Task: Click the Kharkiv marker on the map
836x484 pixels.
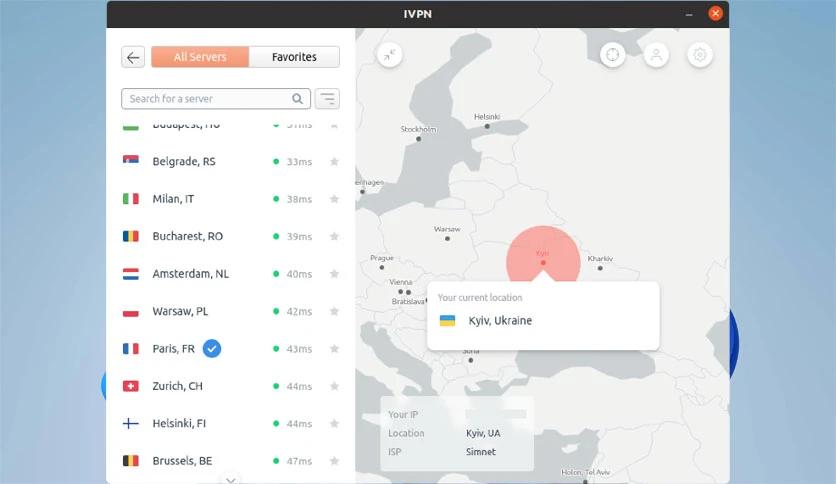Action: click(x=600, y=268)
